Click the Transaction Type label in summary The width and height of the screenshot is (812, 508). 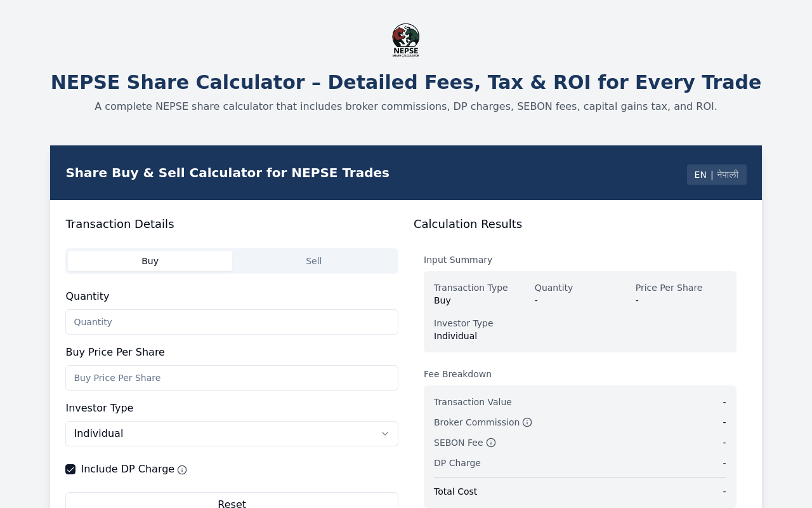pyautogui.click(x=471, y=288)
